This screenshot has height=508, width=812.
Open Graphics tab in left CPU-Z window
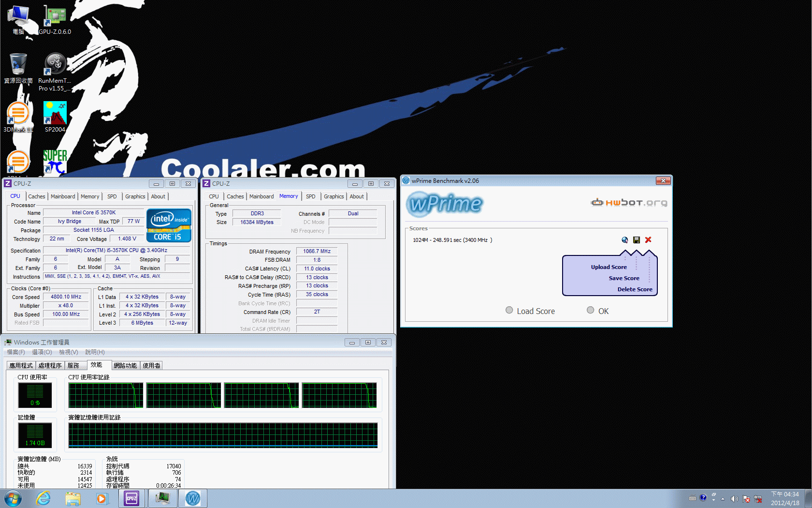(x=135, y=196)
